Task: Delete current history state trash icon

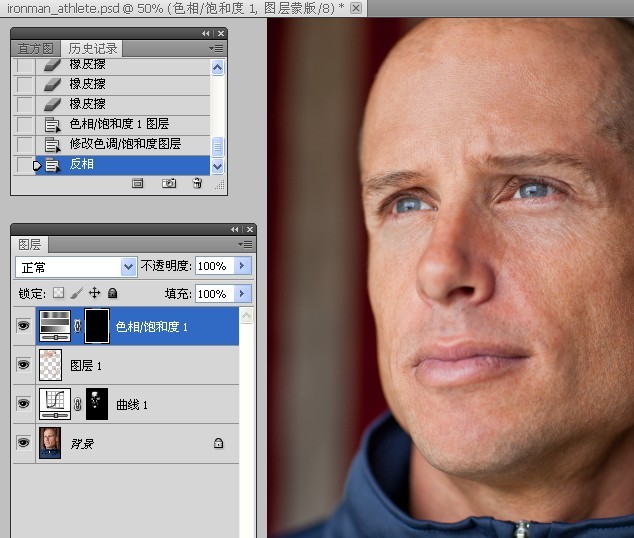Action: pyautogui.click(x=197, y=184)
